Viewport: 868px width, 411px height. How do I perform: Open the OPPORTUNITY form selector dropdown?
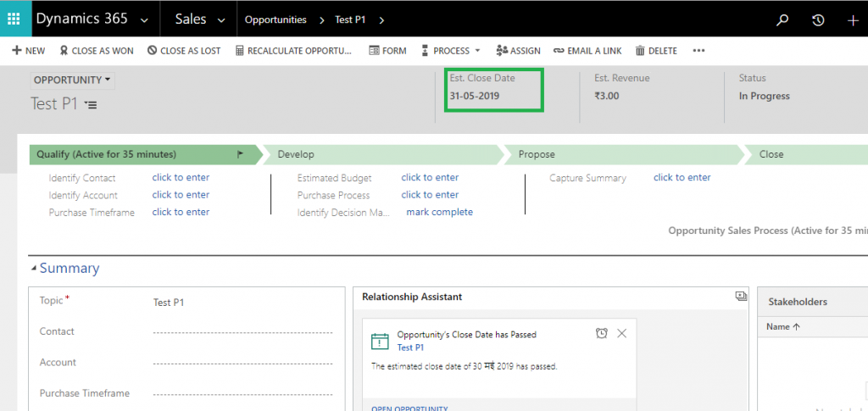tap(73, 81)
